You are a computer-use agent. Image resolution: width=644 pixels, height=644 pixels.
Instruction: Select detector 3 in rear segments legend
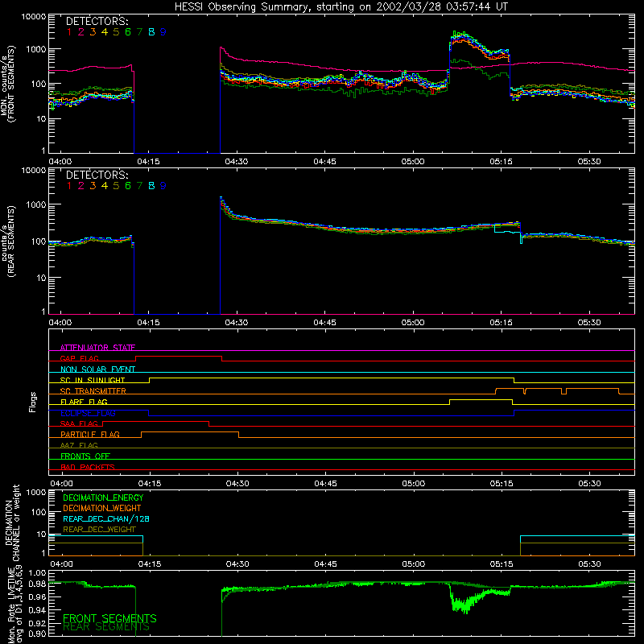coord(93,186)
